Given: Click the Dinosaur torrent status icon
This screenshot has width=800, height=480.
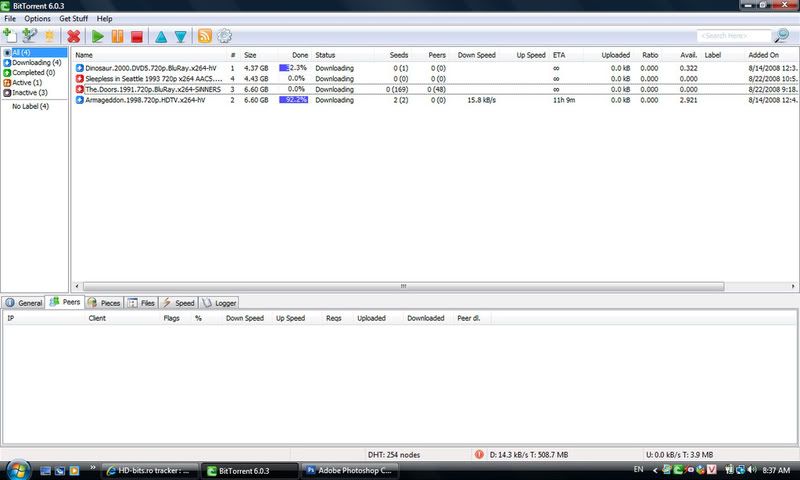Looking at the screenshot, I should 80,68.
